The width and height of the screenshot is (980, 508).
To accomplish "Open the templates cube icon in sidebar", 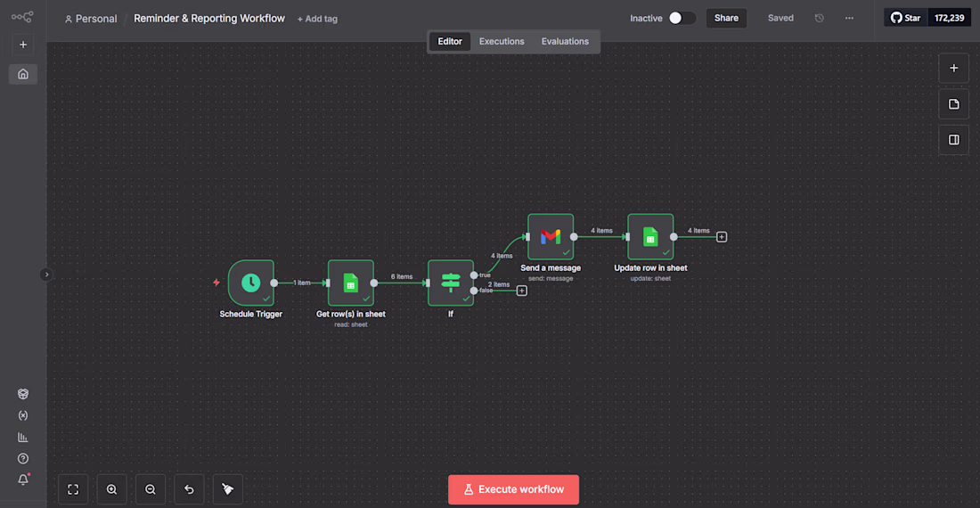I will [23, 394].
